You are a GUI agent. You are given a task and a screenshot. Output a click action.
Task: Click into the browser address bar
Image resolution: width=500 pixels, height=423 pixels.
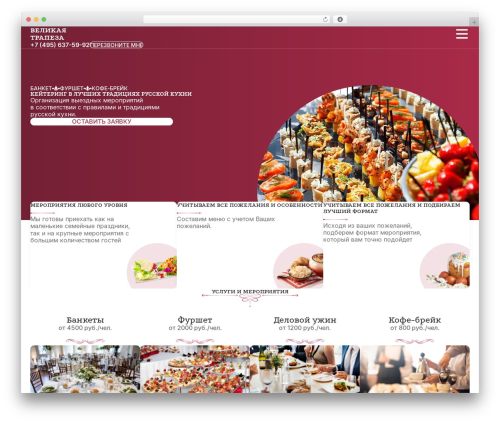[237, 19]
